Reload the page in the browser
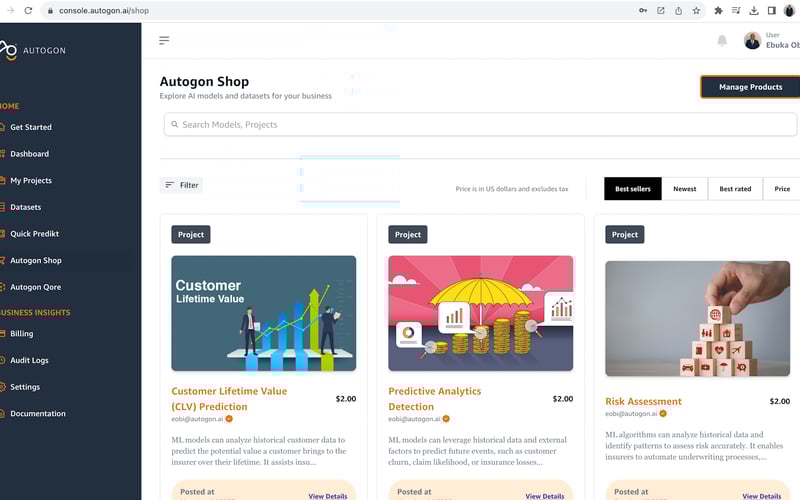This screenshot has height=500, width=800. tap(28, 10)
